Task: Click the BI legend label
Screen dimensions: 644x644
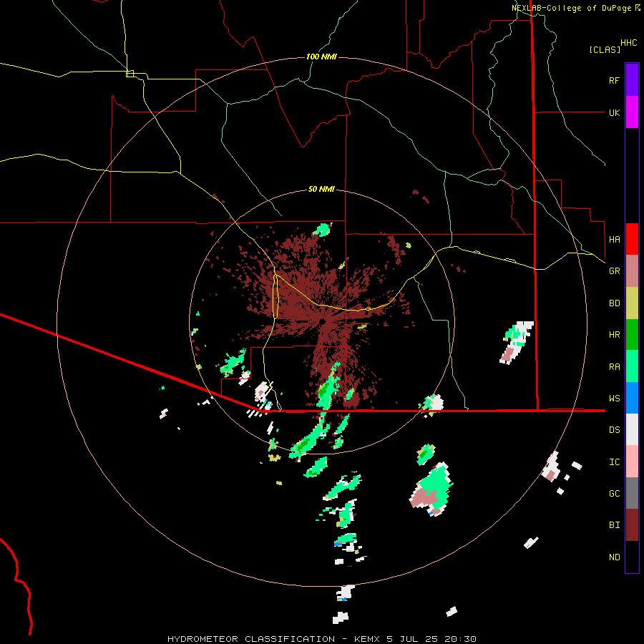Action: click(615, 525)
